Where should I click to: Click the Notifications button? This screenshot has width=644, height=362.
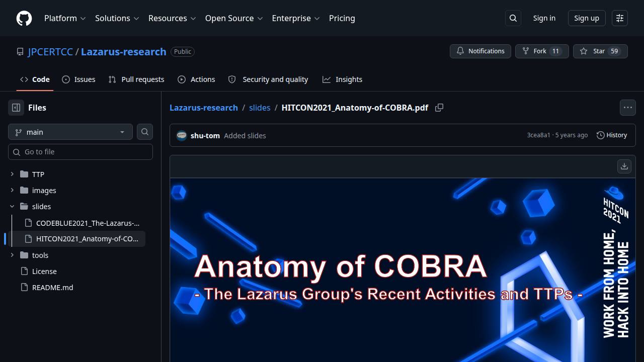(x=480, y=51)
